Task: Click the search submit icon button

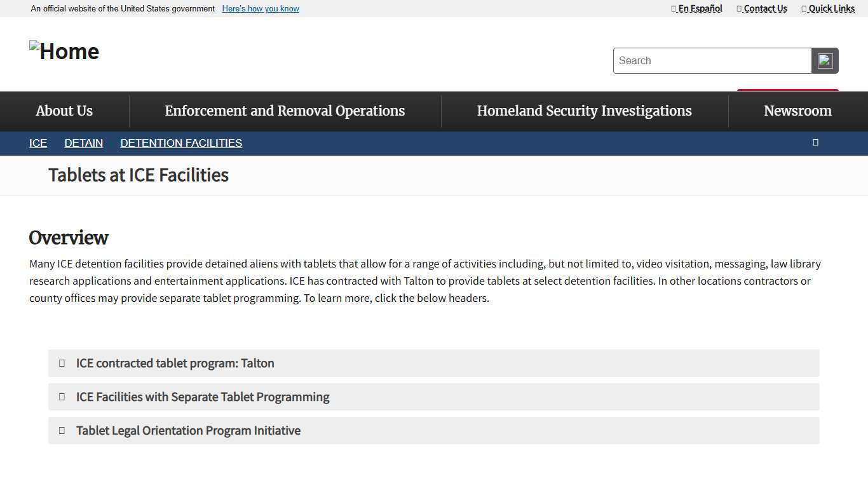Action: 825,61
